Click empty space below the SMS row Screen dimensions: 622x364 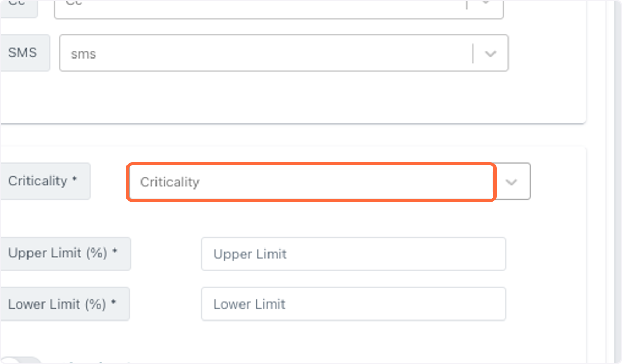(x=290, y=97)
